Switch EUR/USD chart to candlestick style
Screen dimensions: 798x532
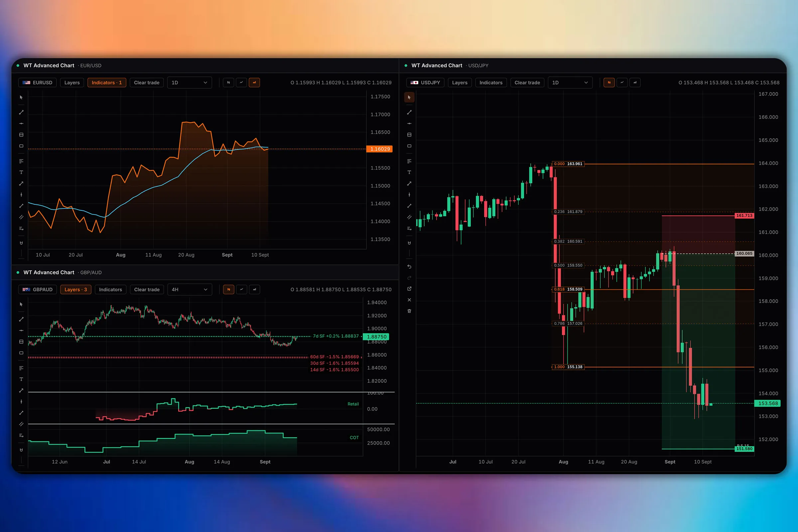coord(228,82)
